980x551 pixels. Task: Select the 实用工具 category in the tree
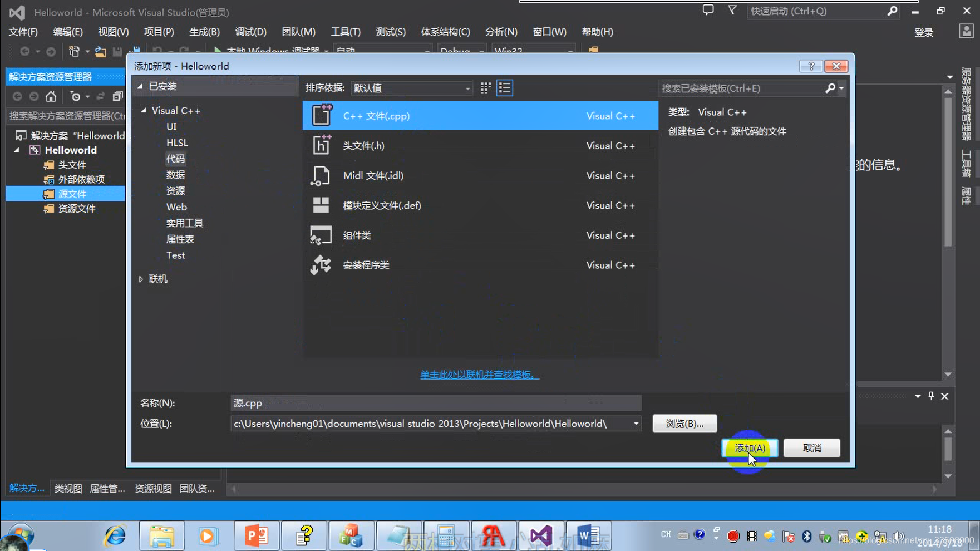click(185, 223)
